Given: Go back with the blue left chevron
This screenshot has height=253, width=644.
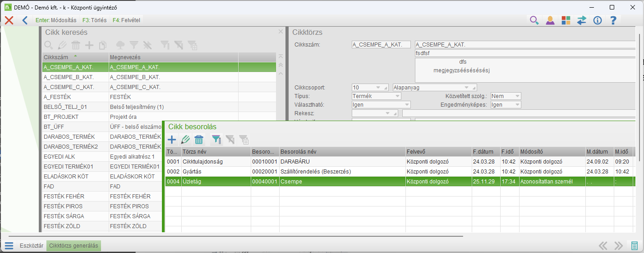Looking at the screenshot, I should click(x=25, y=20).
